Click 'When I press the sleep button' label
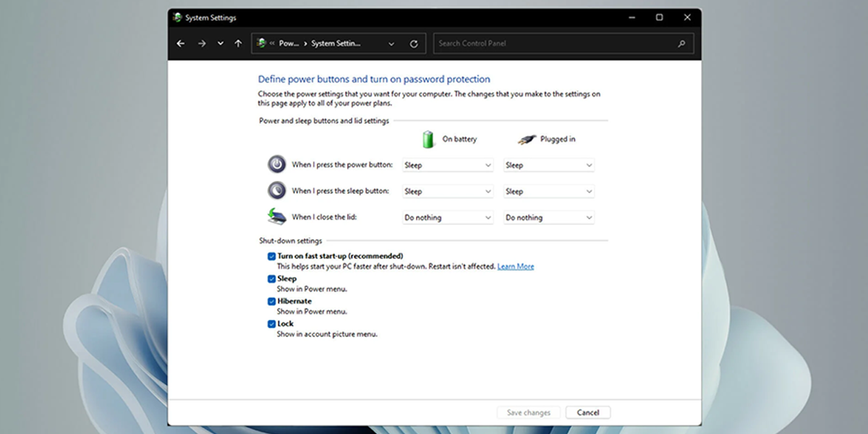The width and height of the screenshot is (868, 434). tap(341, 191)
